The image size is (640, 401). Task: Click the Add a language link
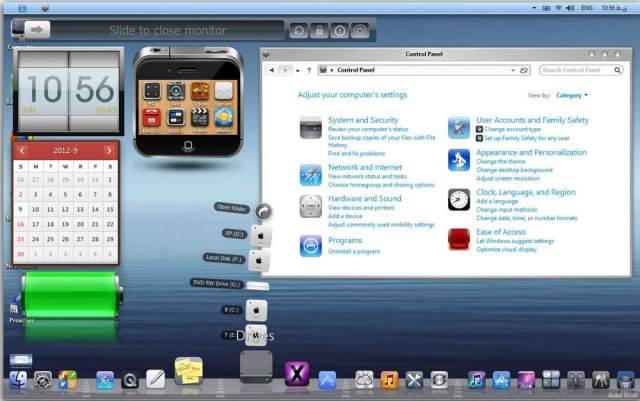[x=497, y=201]
